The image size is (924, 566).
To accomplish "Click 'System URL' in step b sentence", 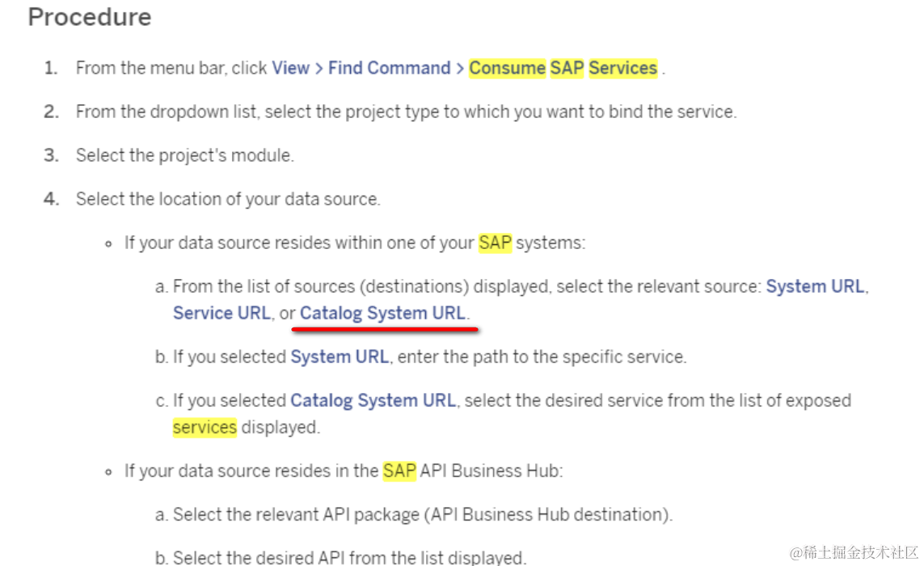I will 340,357.
